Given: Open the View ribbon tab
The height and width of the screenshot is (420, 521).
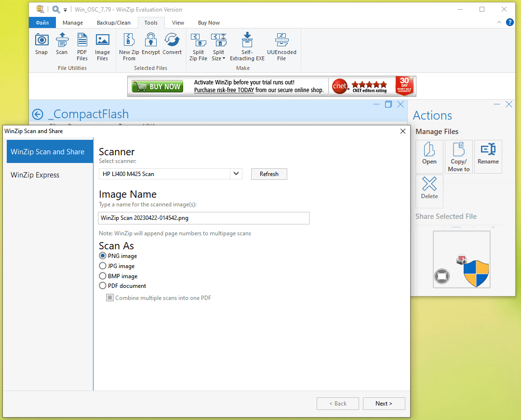Looking at the screenshot, I should pyautogui.click(x=178, y=23).
